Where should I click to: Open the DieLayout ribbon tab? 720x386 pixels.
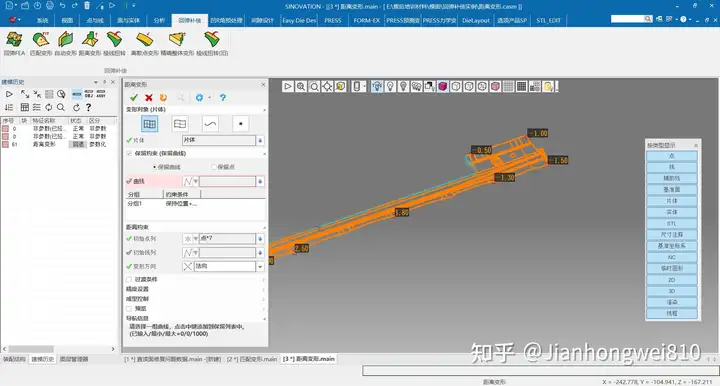coord(476,20)
